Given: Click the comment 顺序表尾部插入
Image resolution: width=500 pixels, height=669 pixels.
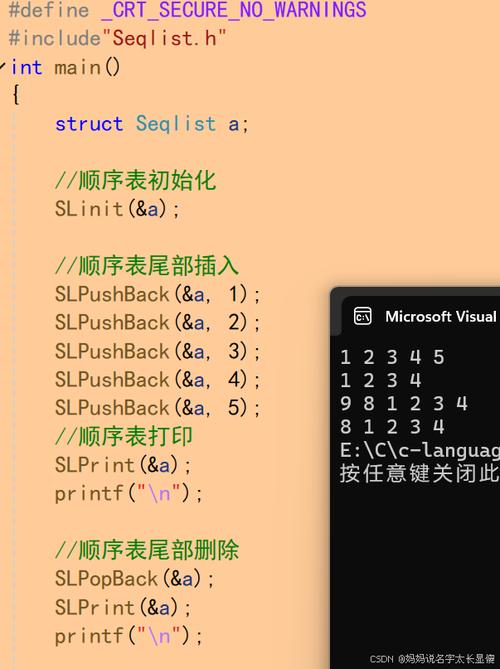Looking at the screenshot, I should (x=147, y=265).
